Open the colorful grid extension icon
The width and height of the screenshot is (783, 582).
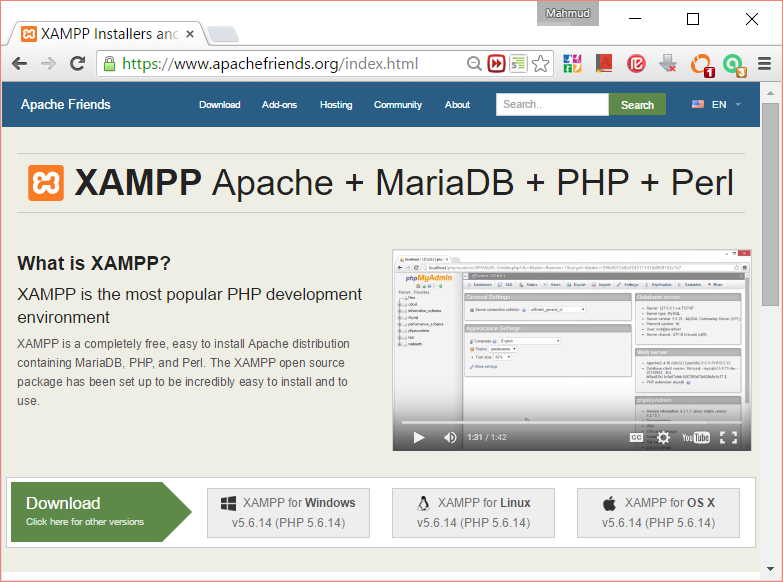[x=572, y=63]
